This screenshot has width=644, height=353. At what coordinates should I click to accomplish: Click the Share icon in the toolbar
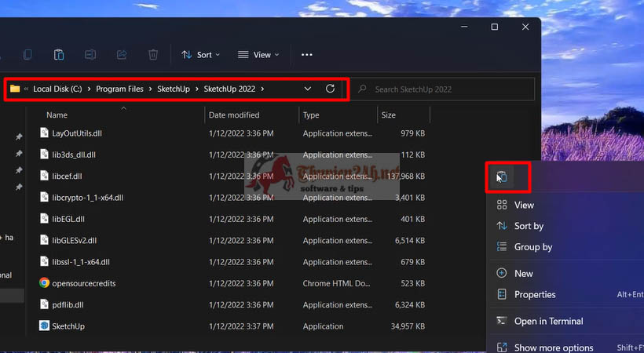(x=122, y=55)
